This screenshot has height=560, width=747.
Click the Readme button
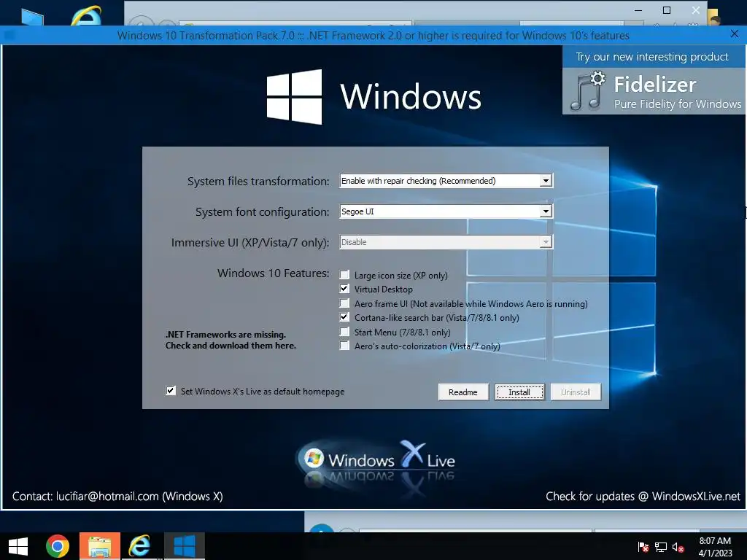[x=463, y=392]
